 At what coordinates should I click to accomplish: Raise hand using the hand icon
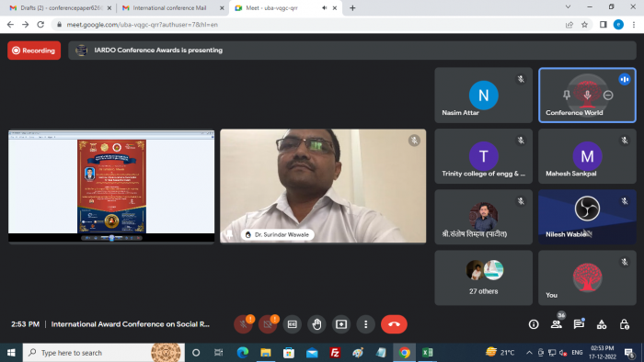click(x=316, y=324)
